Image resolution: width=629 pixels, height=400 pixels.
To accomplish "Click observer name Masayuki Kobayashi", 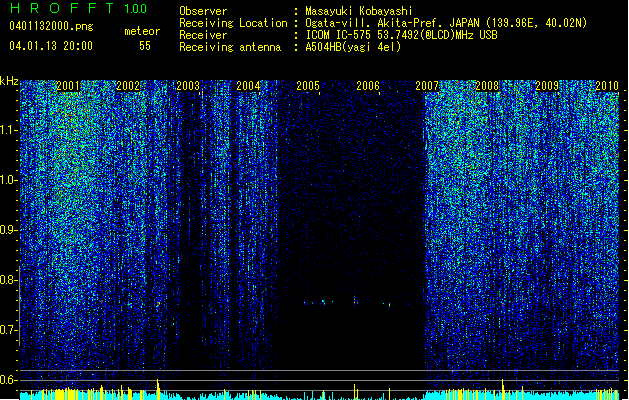I will click(359, 11).
